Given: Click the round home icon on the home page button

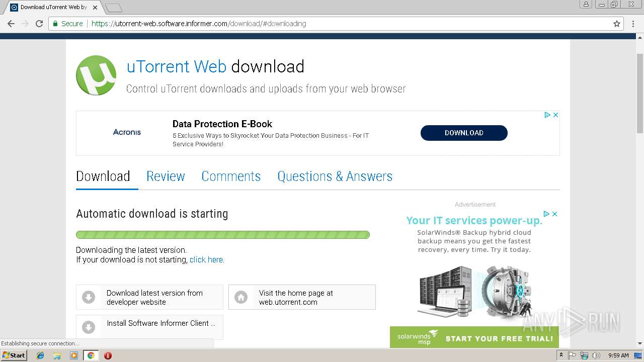Looking at the screenshot, I should tap(241, 297).
